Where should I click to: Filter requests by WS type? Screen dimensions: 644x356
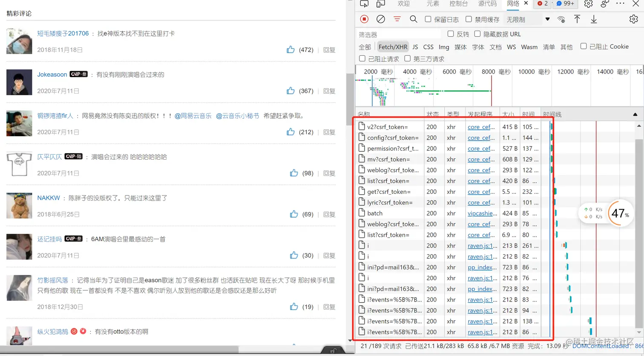pos(511,47)
